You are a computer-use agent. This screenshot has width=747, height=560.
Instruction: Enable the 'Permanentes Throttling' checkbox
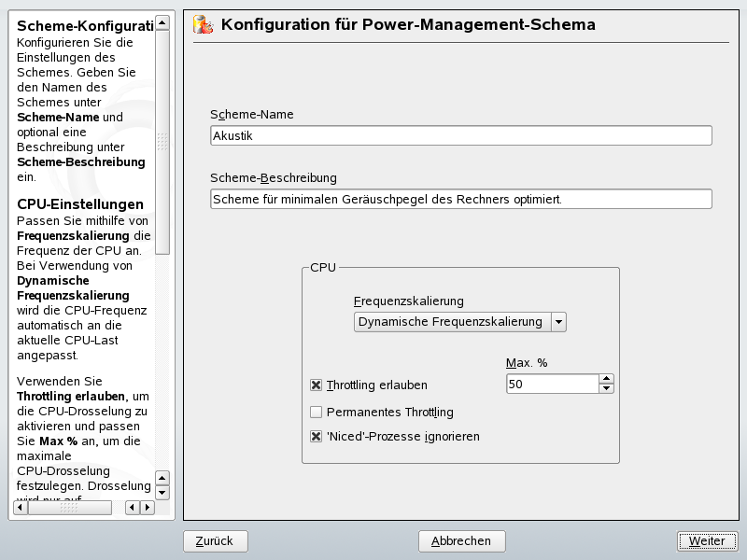[x=316, y=412]
